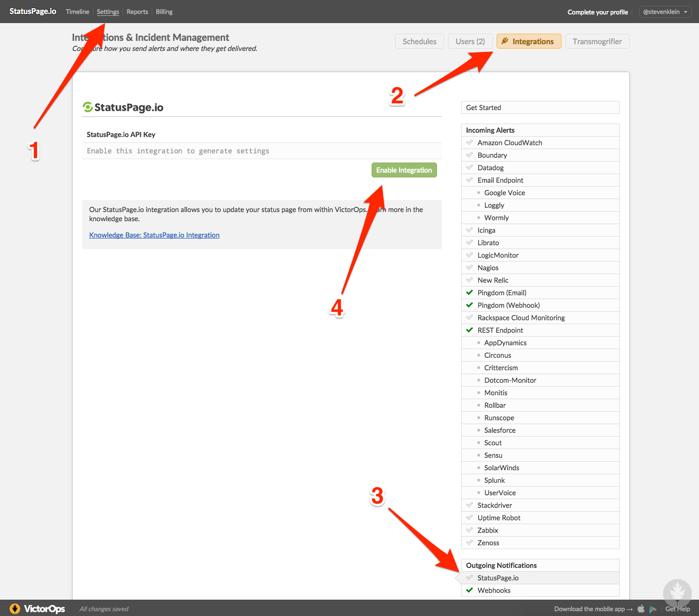Select the Nagios integration
Viewport: 699px width, 616px height.
point(540,268)
